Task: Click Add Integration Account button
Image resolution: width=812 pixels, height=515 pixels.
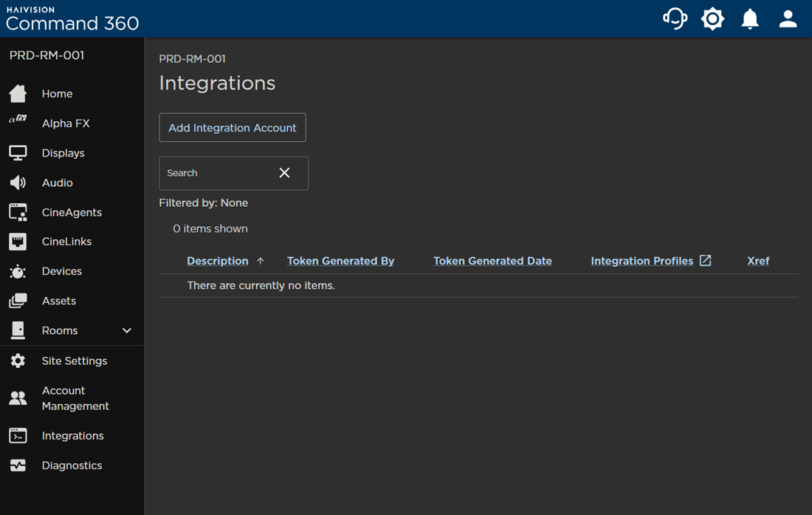Action: [x=233, y=127]
